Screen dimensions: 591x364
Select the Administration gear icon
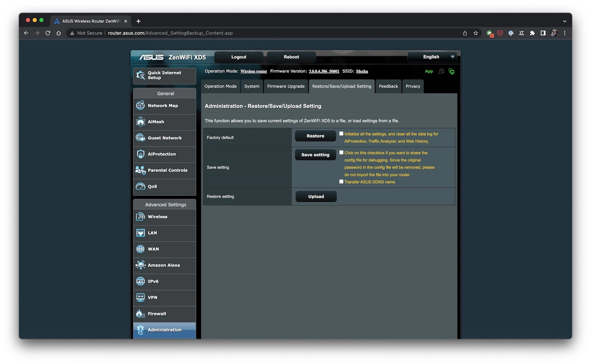click(140, 330)
